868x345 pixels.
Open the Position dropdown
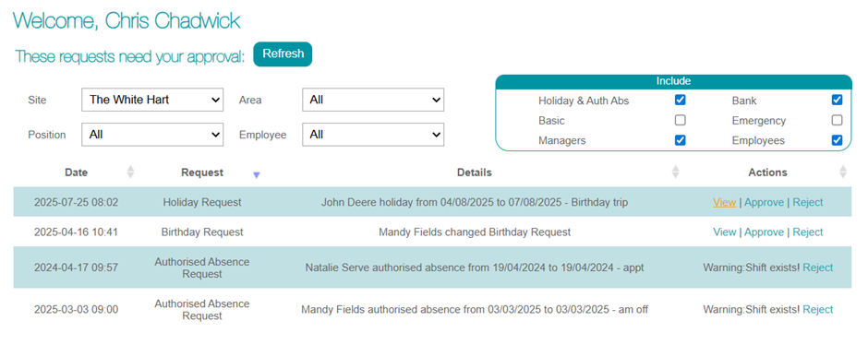pos(152,135)
